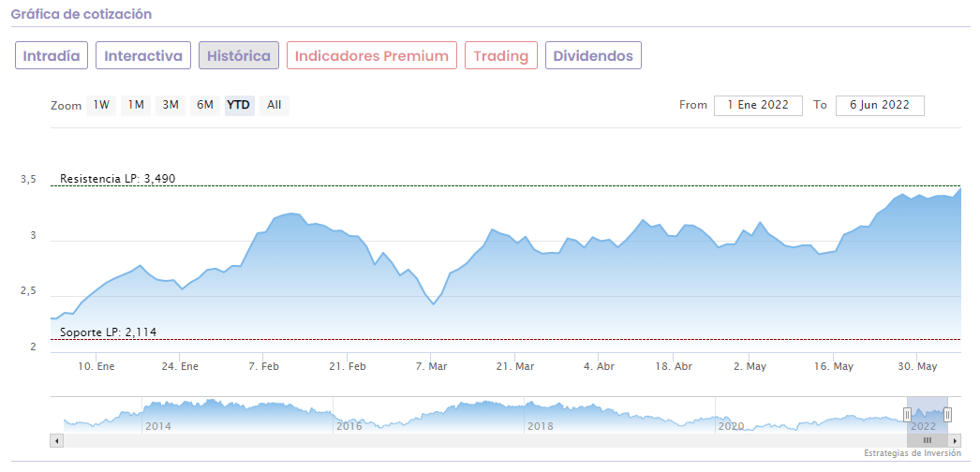Set zoom range to 1M

(x=136, y=105)
